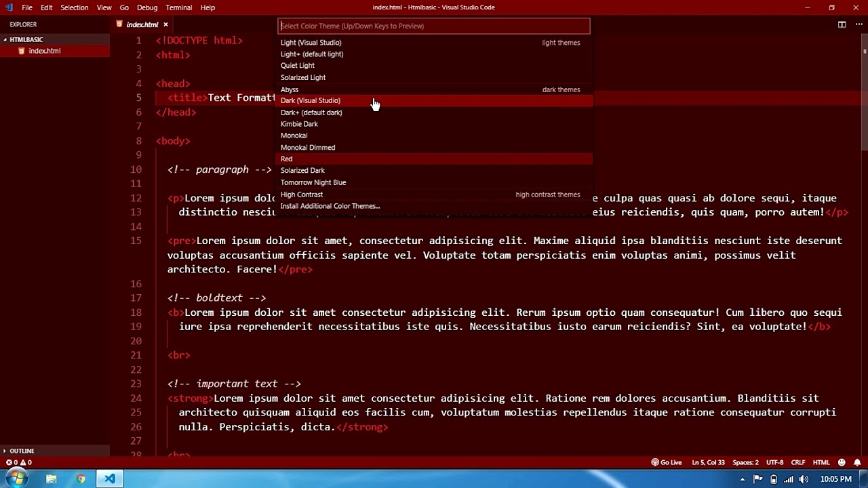868x488 pixels.
Task: Close the index.html editor tab
Action: (165, 24)
